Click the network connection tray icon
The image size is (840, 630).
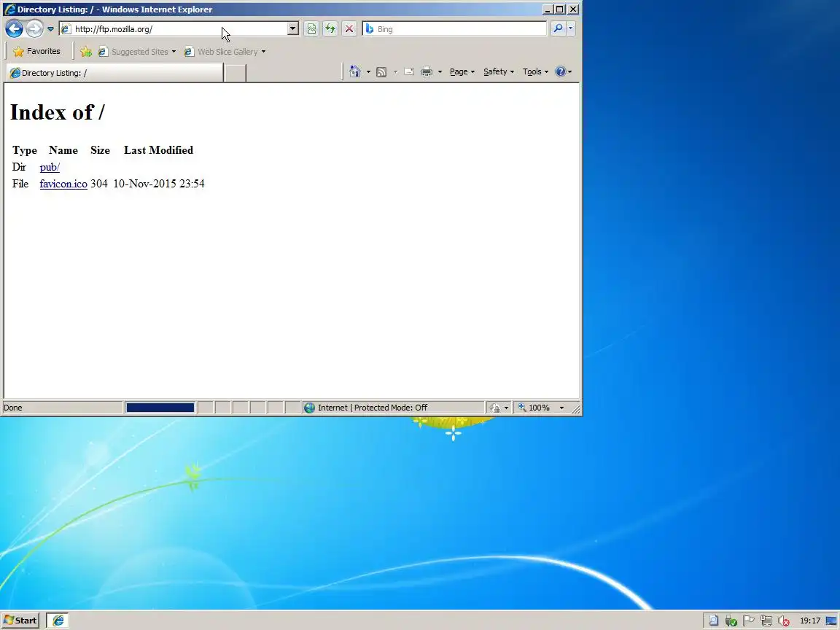[766, 621]
